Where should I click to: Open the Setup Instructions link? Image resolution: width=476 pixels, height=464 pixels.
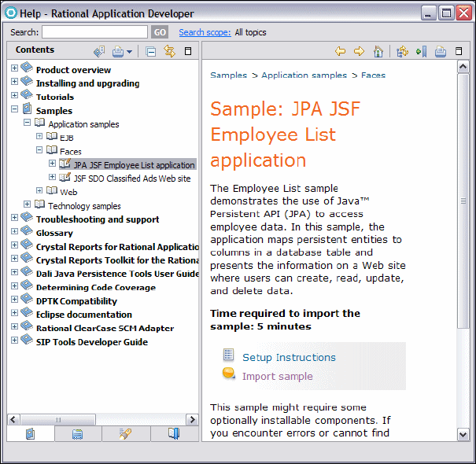pos(289,357)
